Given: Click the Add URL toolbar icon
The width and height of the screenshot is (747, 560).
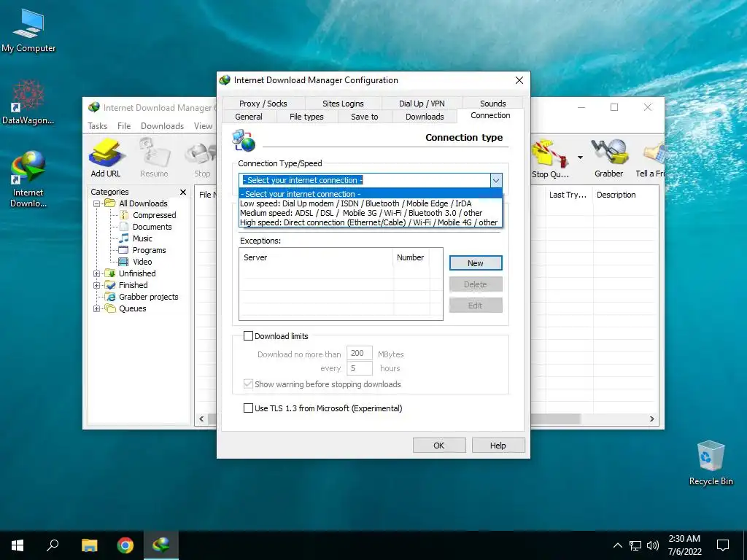Looking at the screenshot, I should point(106,158).
